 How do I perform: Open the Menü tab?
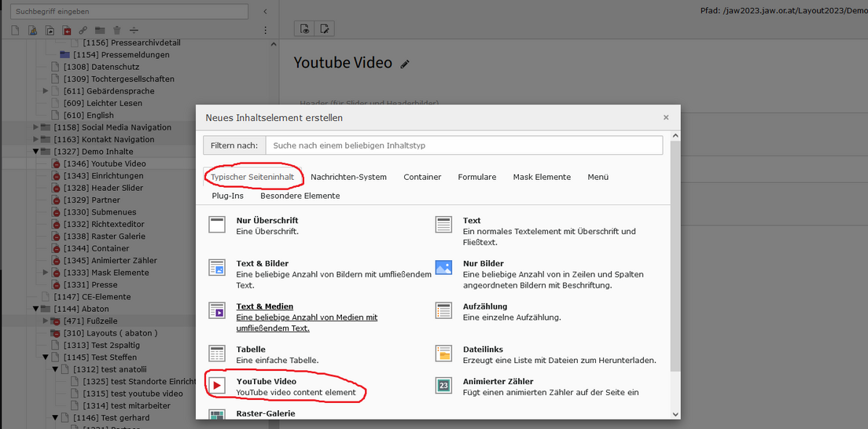pos(598,177)
